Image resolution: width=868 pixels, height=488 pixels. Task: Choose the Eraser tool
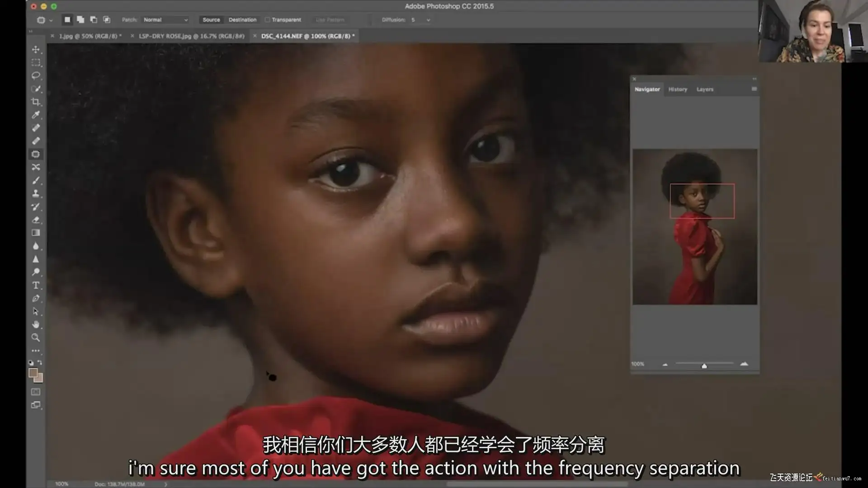pos(36,220)
